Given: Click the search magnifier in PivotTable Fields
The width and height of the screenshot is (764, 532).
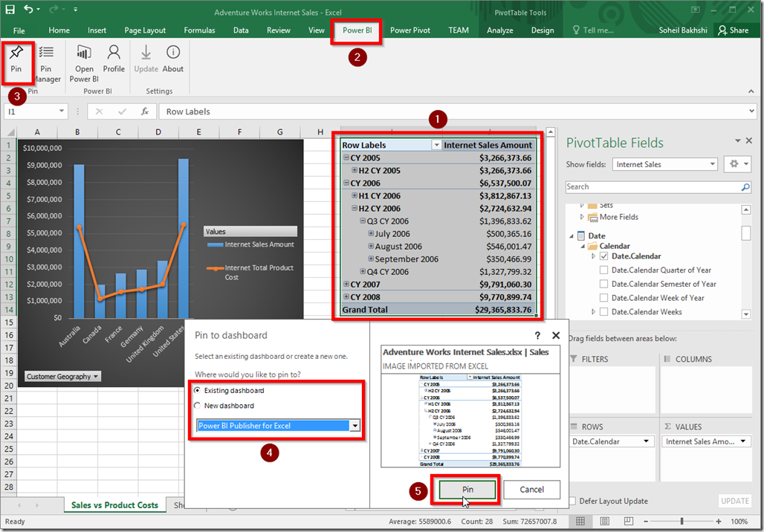Looking at the screenshot, I should tap(745, 187).
